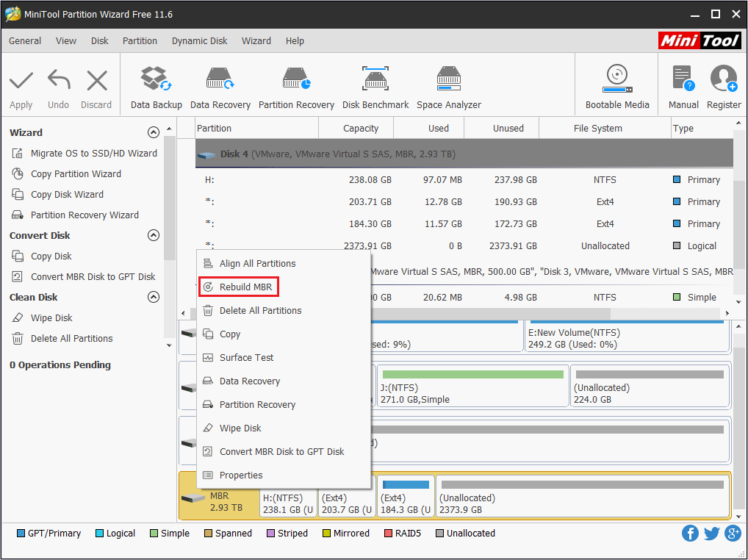The image size is (748, 560).
Task: Click the Register icon
Action: (x=724, y=88)
